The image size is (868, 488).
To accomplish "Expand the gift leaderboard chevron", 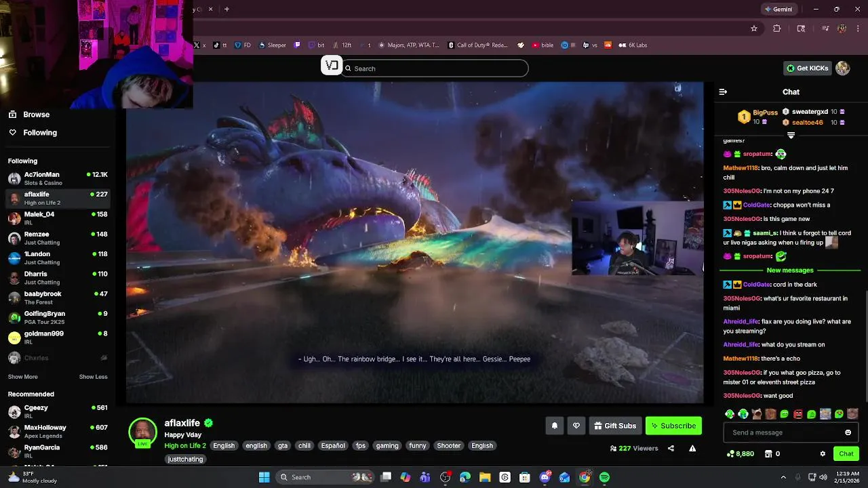I will pyautogui.click(x=791, y=136).
